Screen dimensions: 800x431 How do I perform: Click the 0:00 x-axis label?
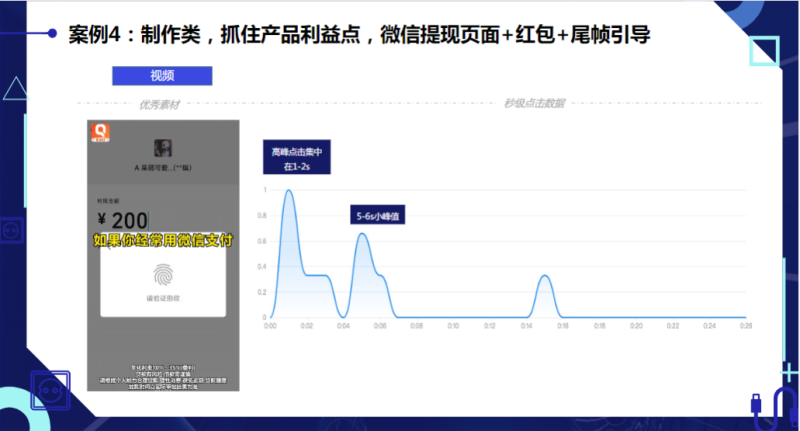coord(270,326)
